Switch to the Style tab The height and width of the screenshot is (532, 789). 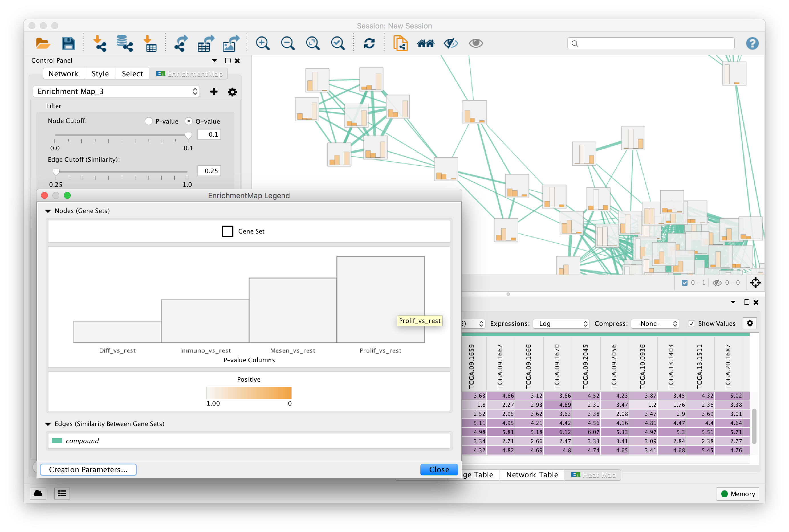tap(100, 73)
